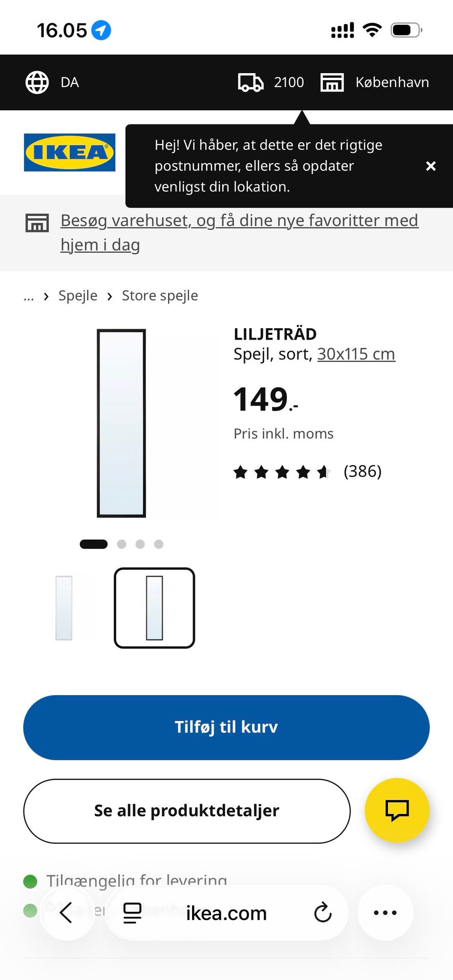Screen dimensions: 453x980
Task: Open the browser tabs icon
Action: tap(132, 913)
